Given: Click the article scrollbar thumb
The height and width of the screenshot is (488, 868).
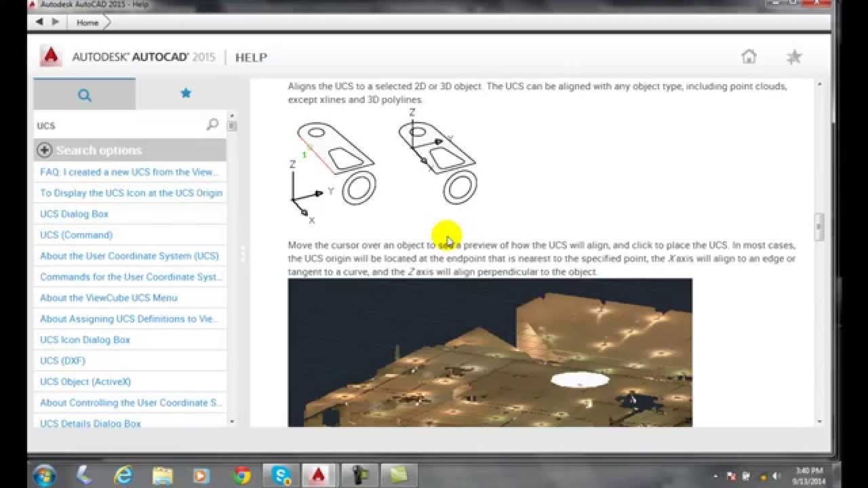Looking at the screenshot, I should coord(819,226).
